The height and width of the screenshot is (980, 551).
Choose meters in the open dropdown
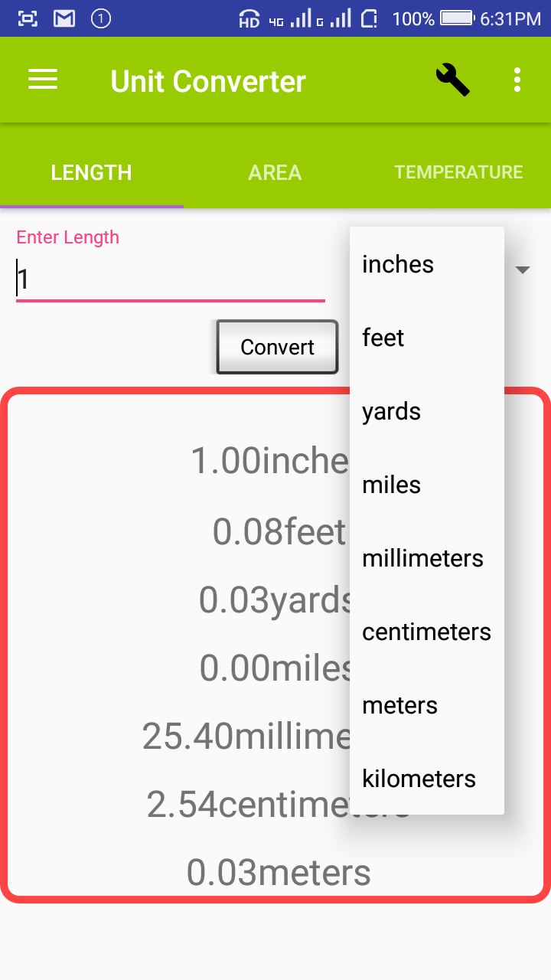click(x=399, y=705)
